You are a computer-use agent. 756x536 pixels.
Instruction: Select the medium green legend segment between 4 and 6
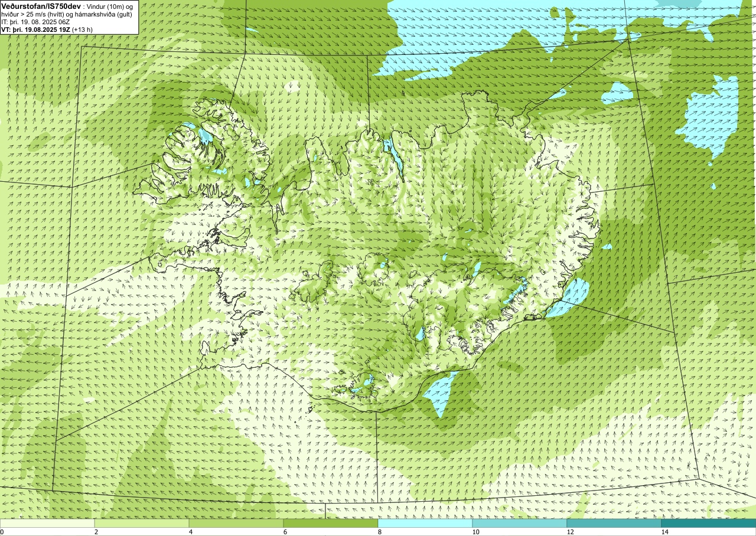click(236, 523)
